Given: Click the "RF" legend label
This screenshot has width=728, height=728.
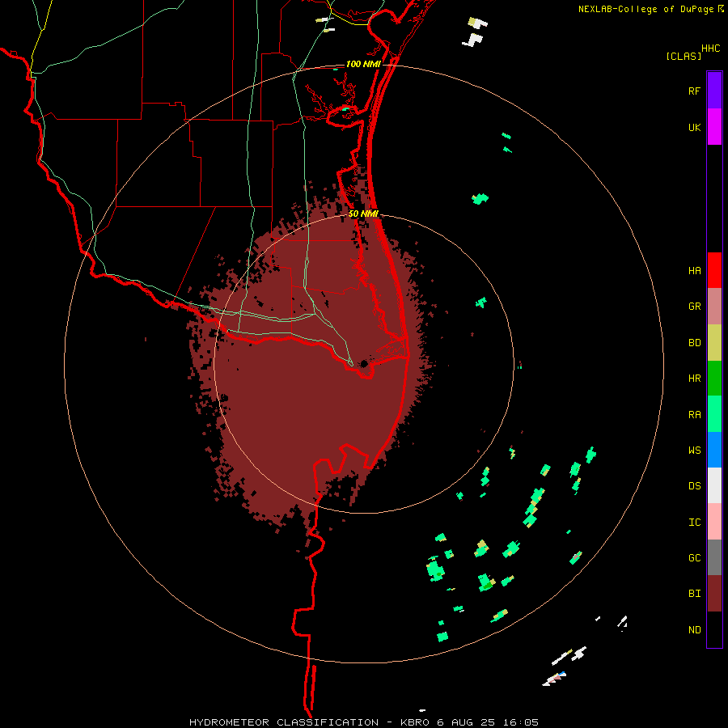Looking at the screenshot, I should pos(694,91).
